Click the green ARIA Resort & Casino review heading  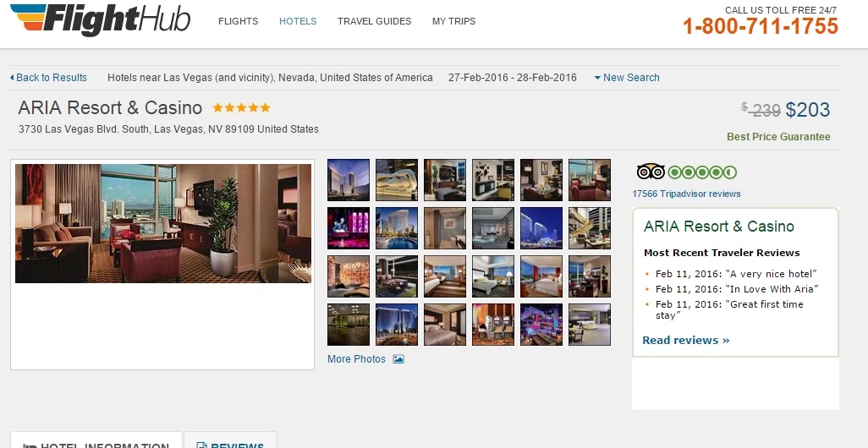point(718,227)
